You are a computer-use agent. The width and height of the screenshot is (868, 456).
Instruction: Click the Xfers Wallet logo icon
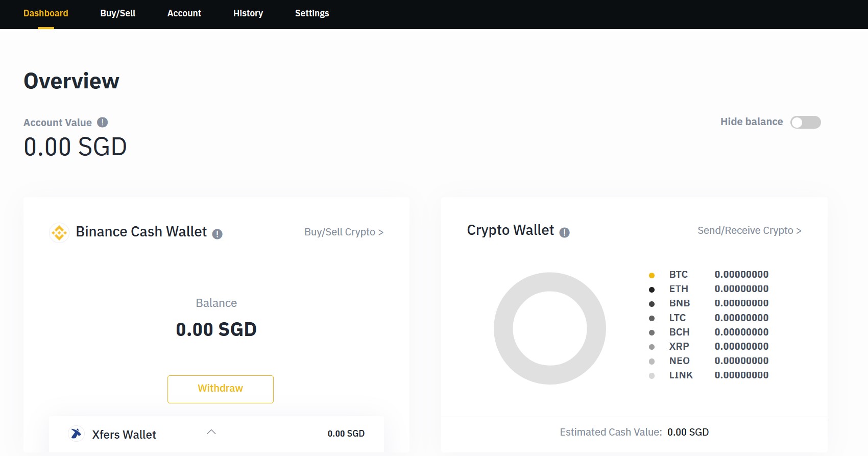pos(76,434)
